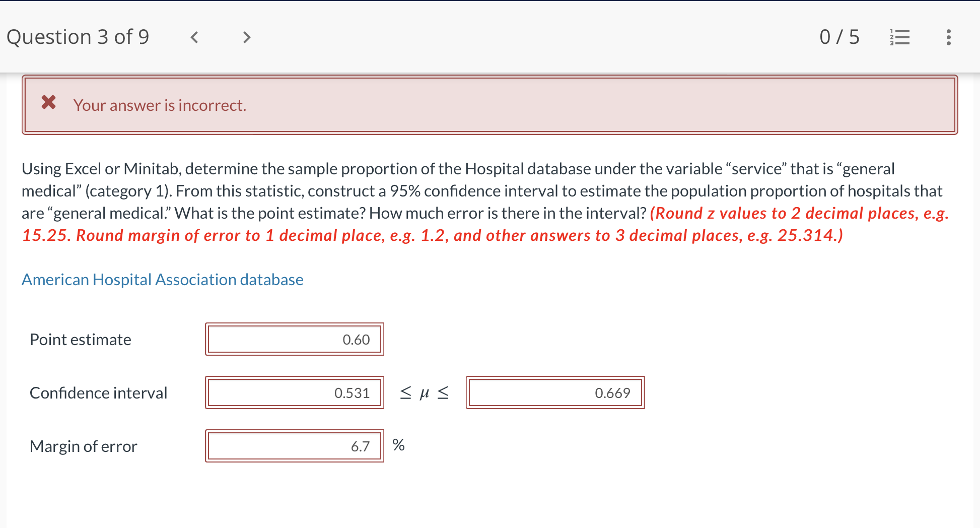Select the kebab menu at top right
This screenshot has height=528, width=980.
(949, 37)
